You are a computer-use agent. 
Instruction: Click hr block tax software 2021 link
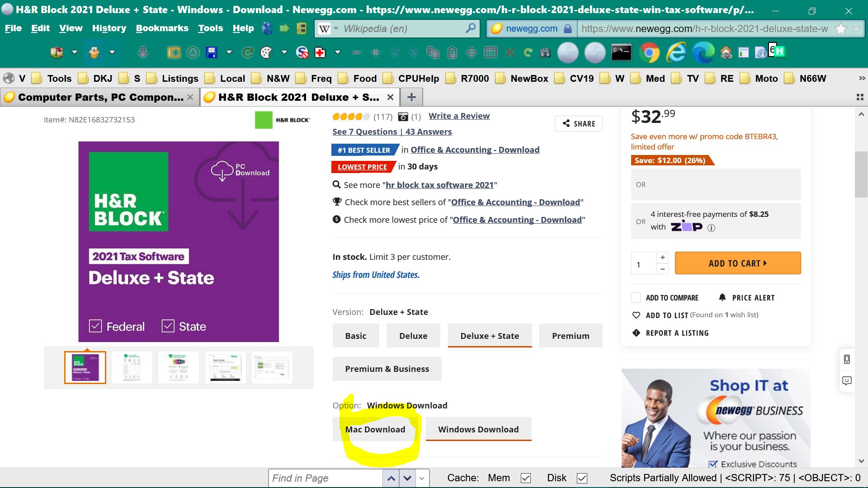click(439, 185)
